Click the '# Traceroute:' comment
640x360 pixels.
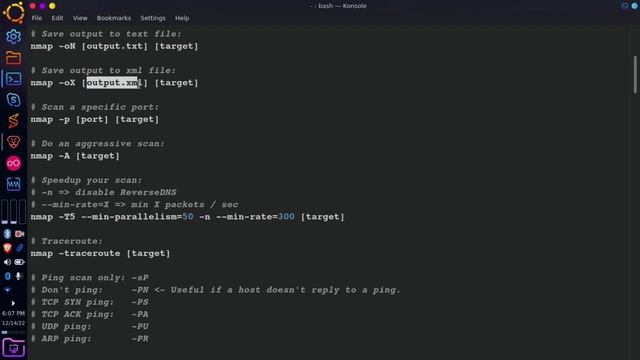click(x=67, y=241)
